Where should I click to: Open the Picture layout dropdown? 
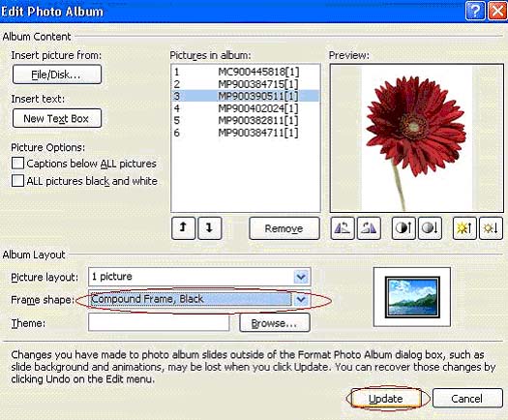(301, 277)
